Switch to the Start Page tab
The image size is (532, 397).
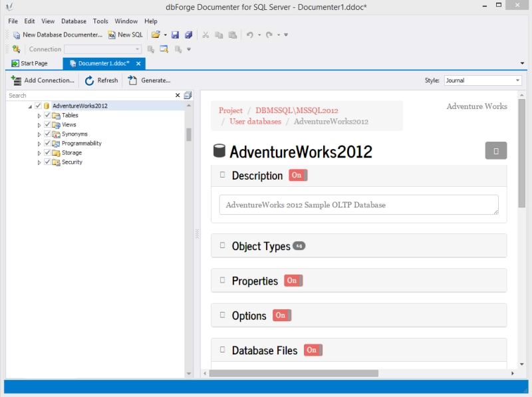[x=29, y=63]
